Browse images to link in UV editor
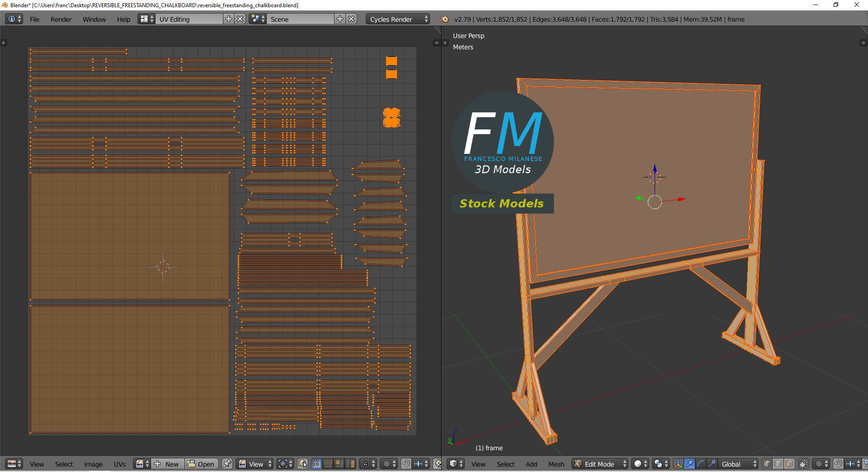This screenshot has height=472, width=868. point(142,464)
